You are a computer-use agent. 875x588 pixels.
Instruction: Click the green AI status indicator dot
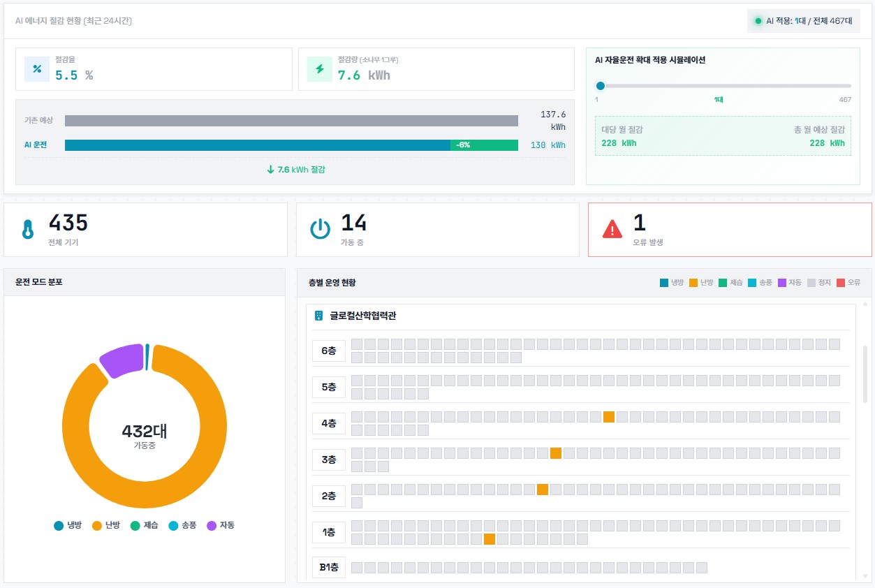(758, 21)
